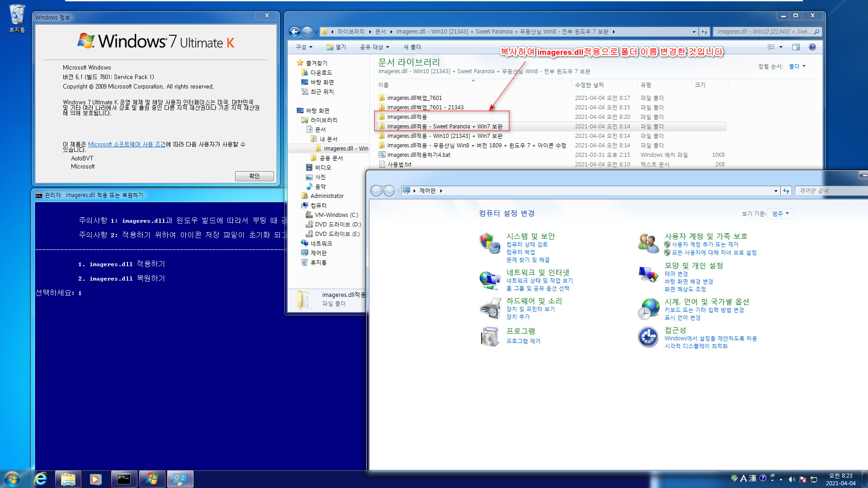Viewport: 868px width, 488px height.
Task: Show hidden tray icons arrow
Action: pyautogui.click(x=781, y=479)
